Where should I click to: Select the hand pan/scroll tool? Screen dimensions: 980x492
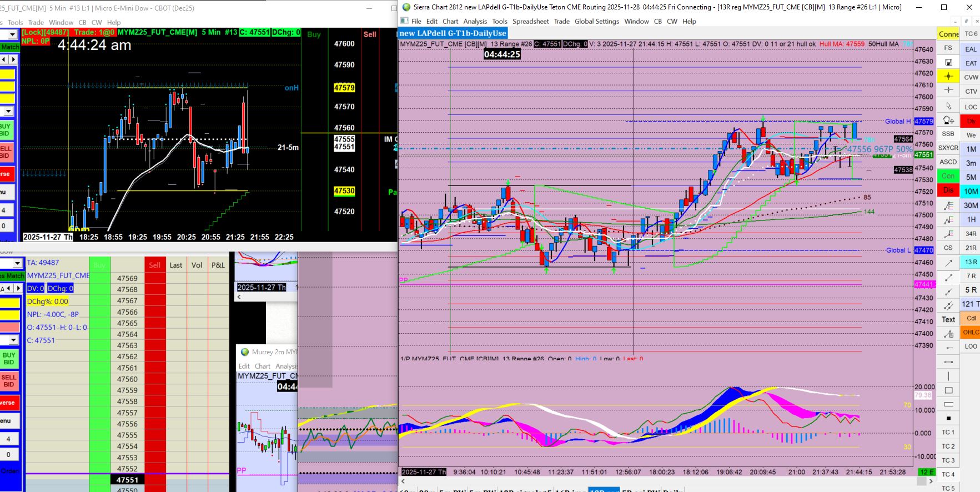948,120
